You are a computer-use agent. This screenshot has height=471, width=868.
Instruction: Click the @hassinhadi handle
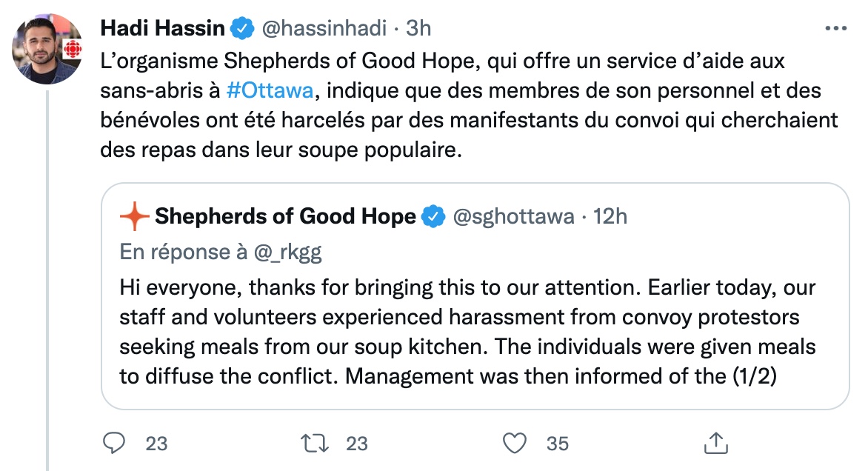tap(324, 28)
